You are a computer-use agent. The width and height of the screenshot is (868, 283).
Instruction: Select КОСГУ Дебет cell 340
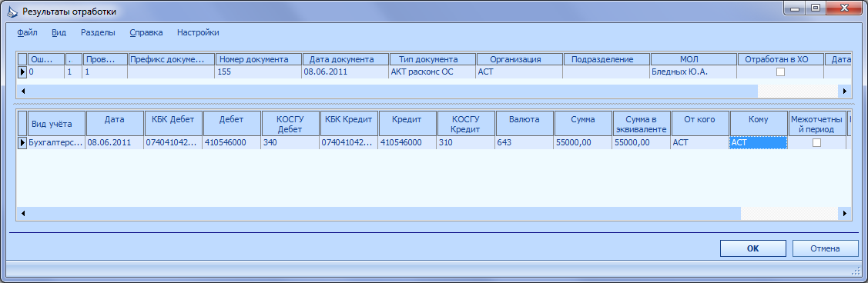(x=290, y=142)
